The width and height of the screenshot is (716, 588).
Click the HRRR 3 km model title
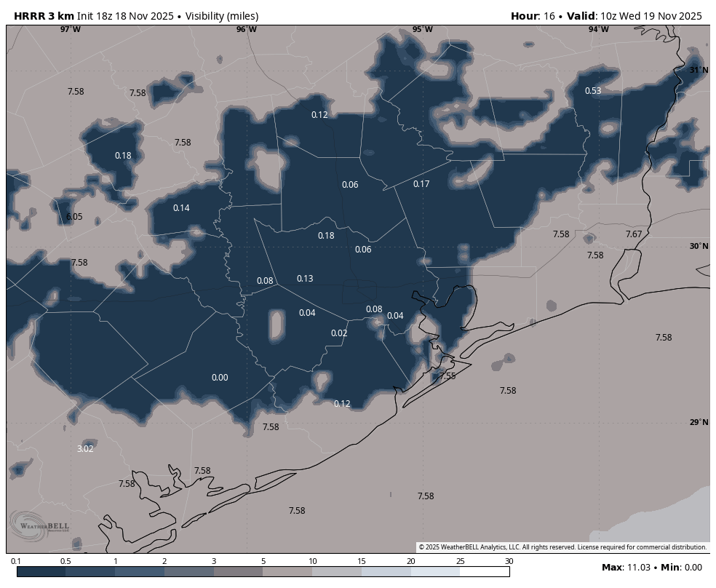click(x=44, y=16)
